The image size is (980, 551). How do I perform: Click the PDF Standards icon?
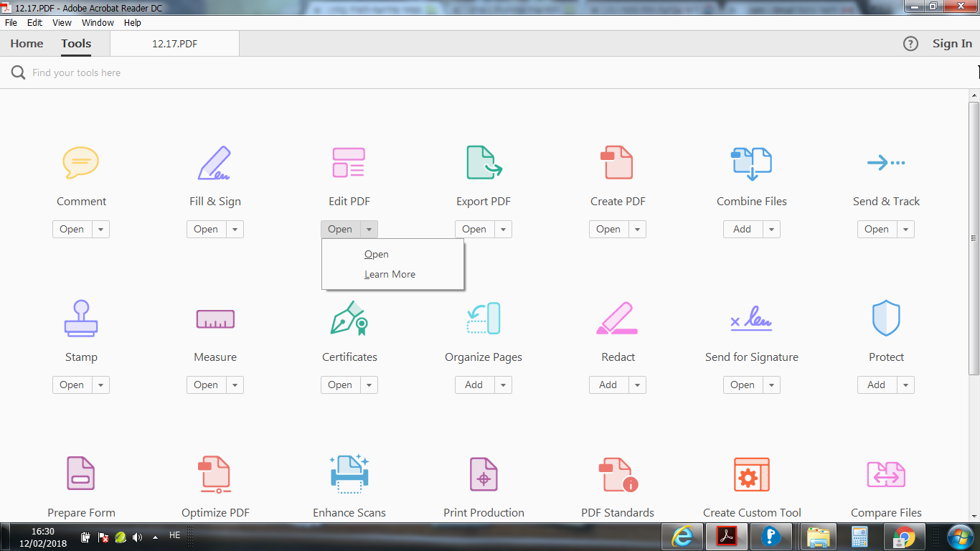point(618,475)
